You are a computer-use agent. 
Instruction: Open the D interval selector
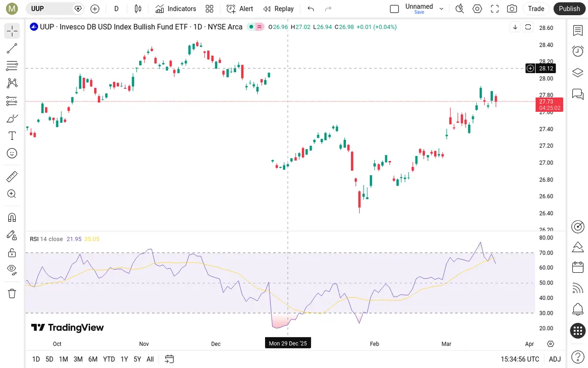click(x=117, y=9)
